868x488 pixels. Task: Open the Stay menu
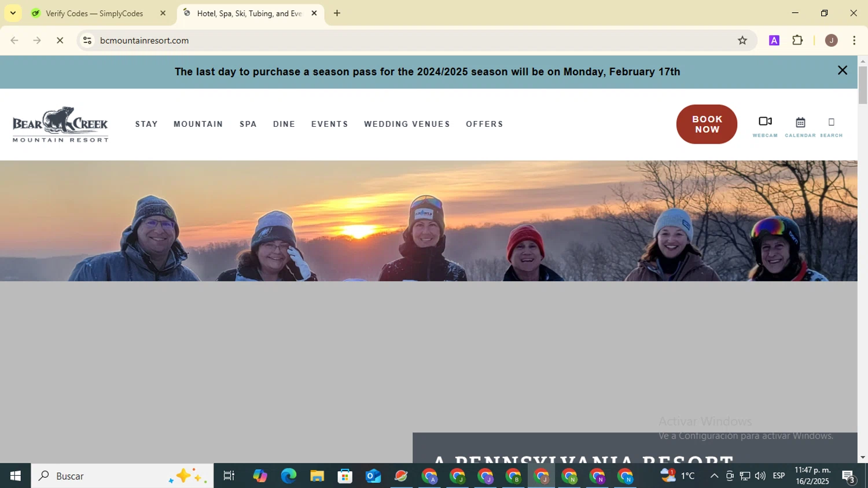(x=146, y=124)
